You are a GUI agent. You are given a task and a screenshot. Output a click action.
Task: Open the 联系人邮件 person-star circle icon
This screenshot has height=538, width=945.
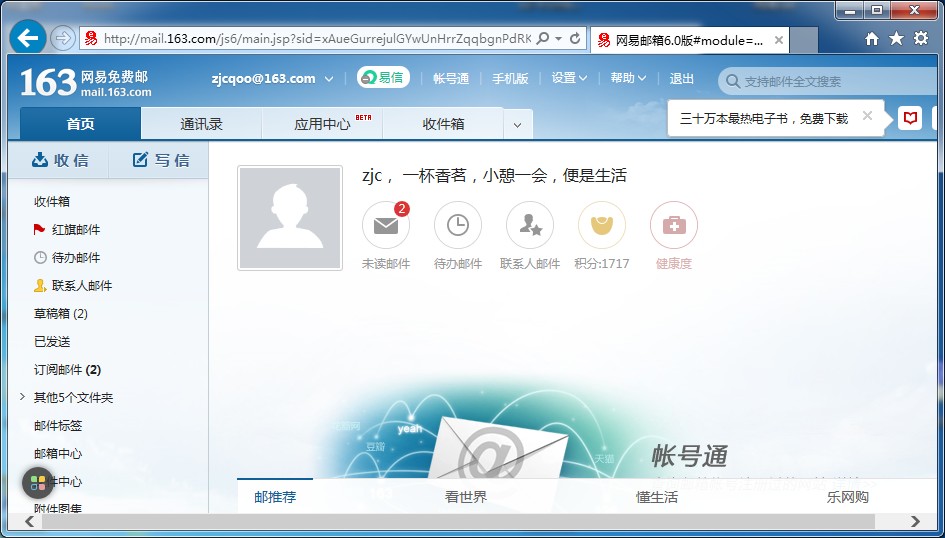530,225
